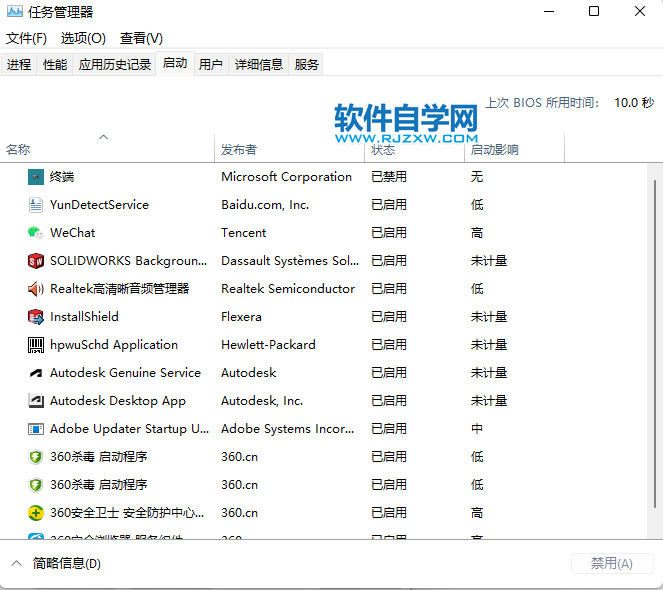Select the SOLIDWORKS Backgroun... row name
663x590 pixels.
129,261
